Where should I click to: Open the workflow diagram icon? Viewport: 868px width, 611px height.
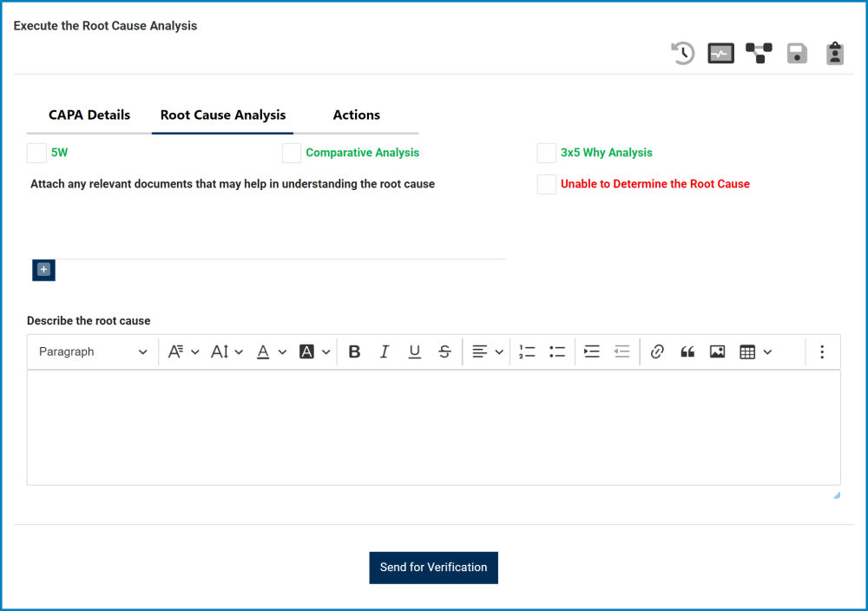[759, 53]
